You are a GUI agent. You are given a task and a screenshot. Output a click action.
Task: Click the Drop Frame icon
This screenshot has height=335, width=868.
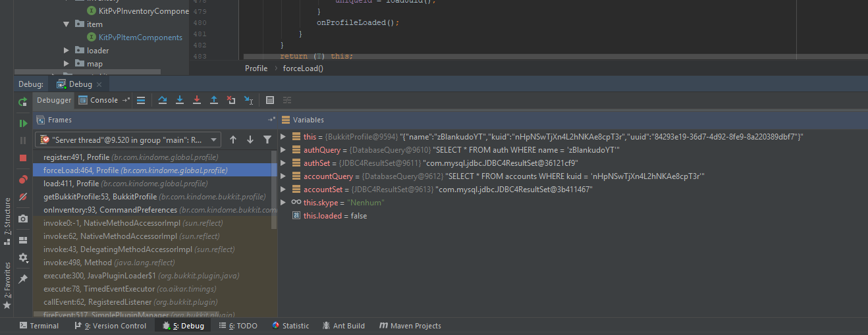231,100
